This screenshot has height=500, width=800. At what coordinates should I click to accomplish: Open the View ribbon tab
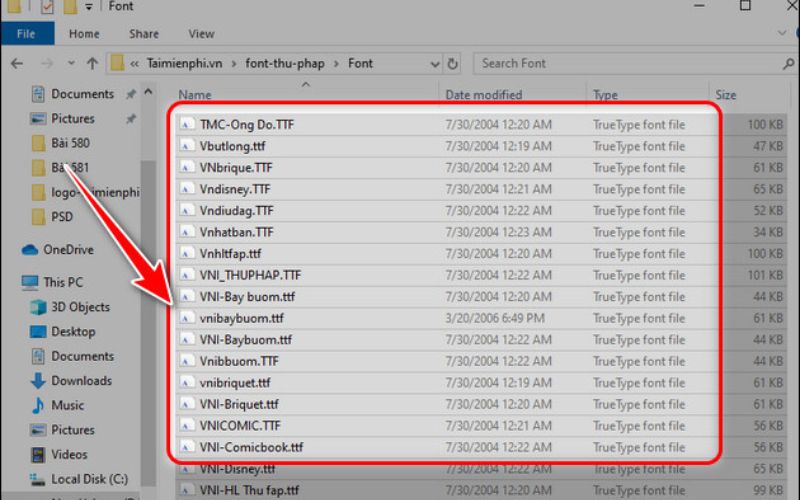point(202,34)
